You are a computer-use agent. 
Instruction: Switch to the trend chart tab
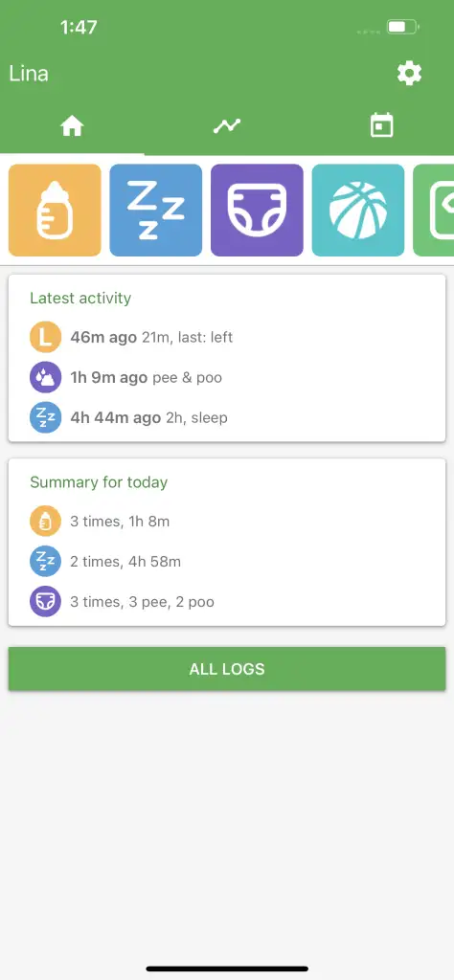tap(226, 126)
